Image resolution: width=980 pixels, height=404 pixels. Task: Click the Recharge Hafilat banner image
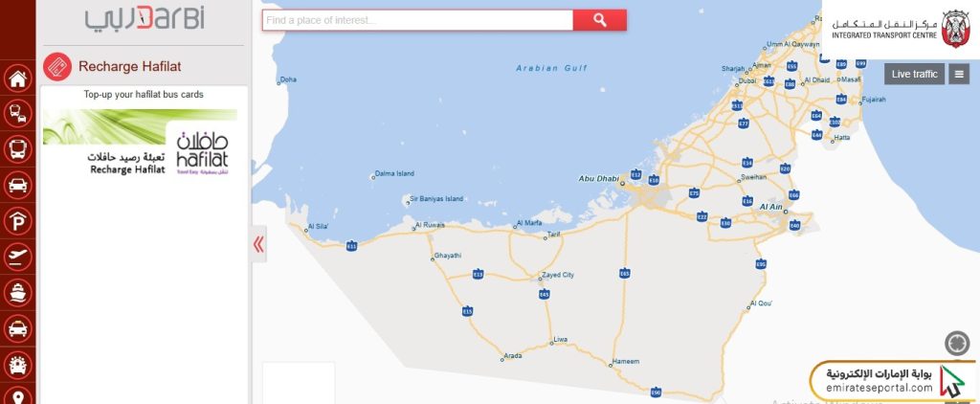point(140,144)
